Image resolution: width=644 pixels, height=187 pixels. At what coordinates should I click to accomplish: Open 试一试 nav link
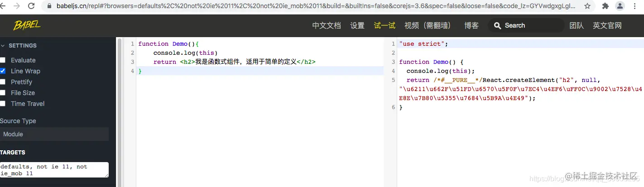coord(384,25)
